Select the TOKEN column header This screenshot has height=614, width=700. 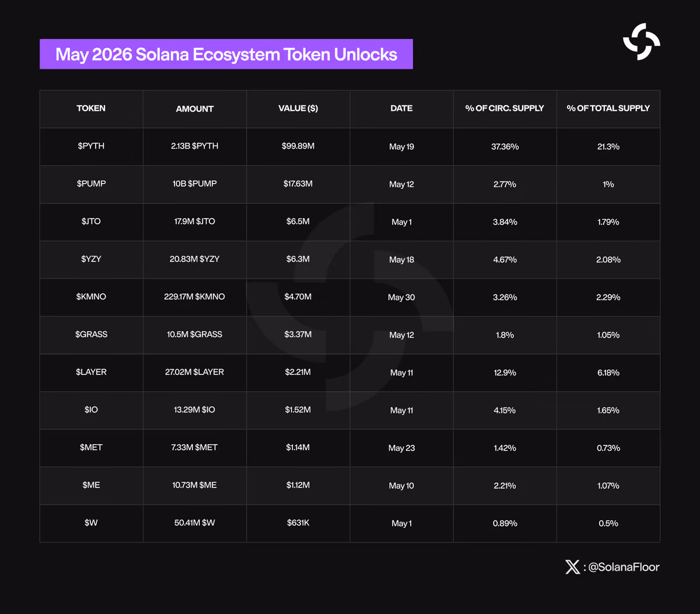tap(91, 108)
